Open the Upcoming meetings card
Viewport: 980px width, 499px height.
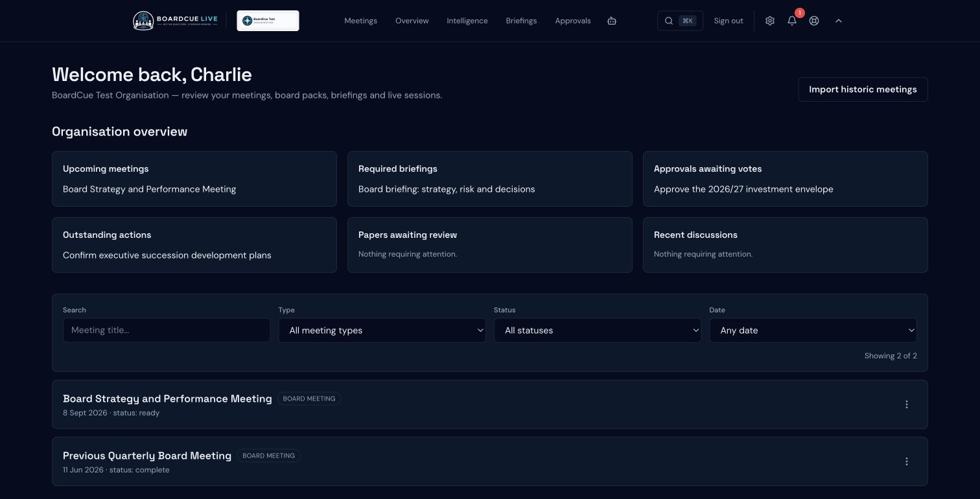(x=194, y=179)
